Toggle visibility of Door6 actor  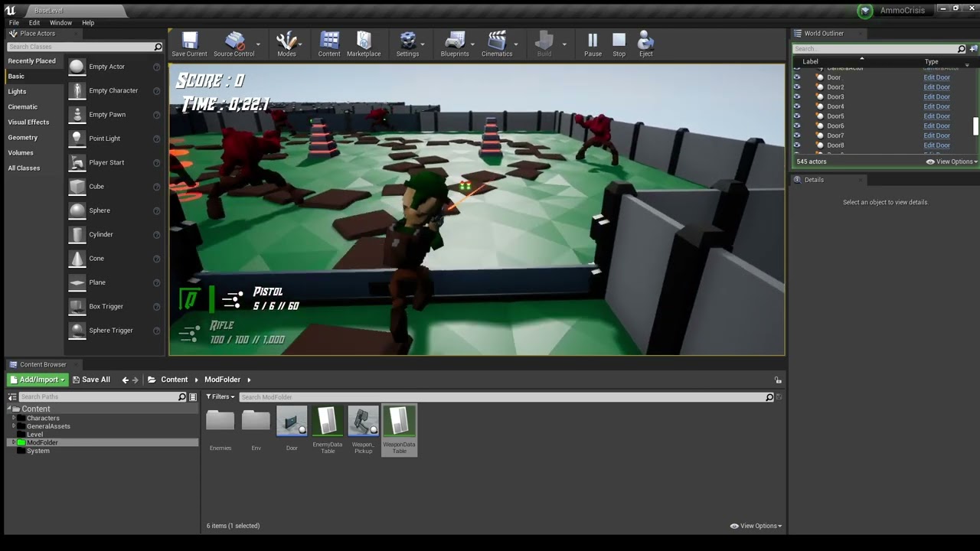(797, 126)
